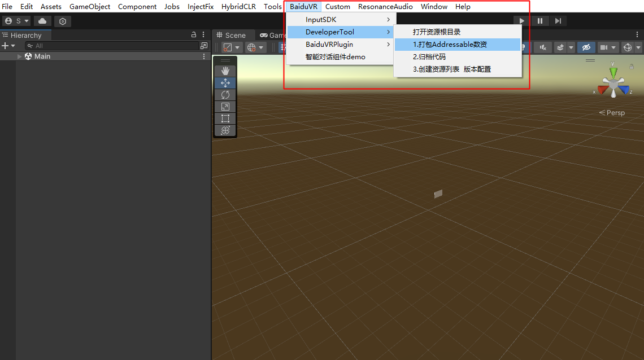
Task: Toggle scene visibility eye icon
Action: (586, 47)
